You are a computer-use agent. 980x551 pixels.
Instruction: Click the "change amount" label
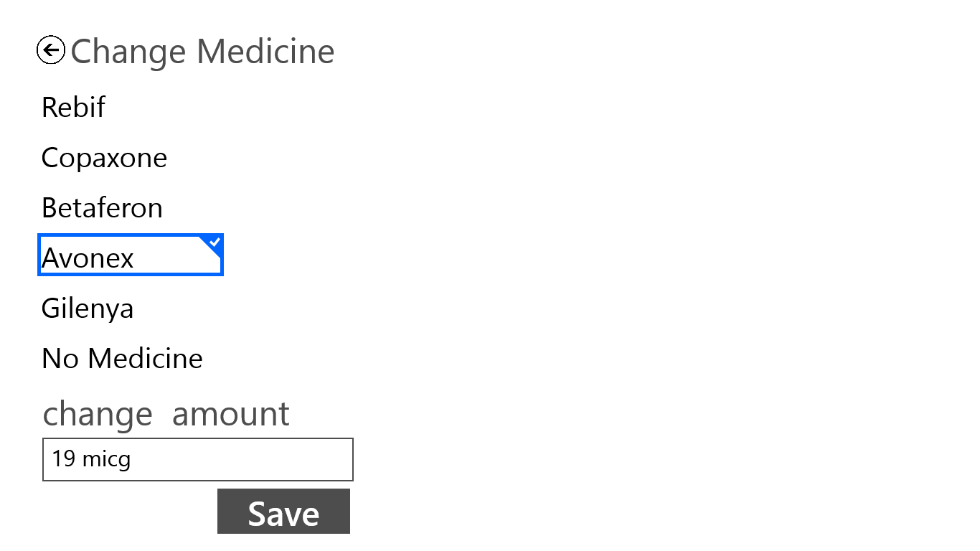[x=166, y=414]
